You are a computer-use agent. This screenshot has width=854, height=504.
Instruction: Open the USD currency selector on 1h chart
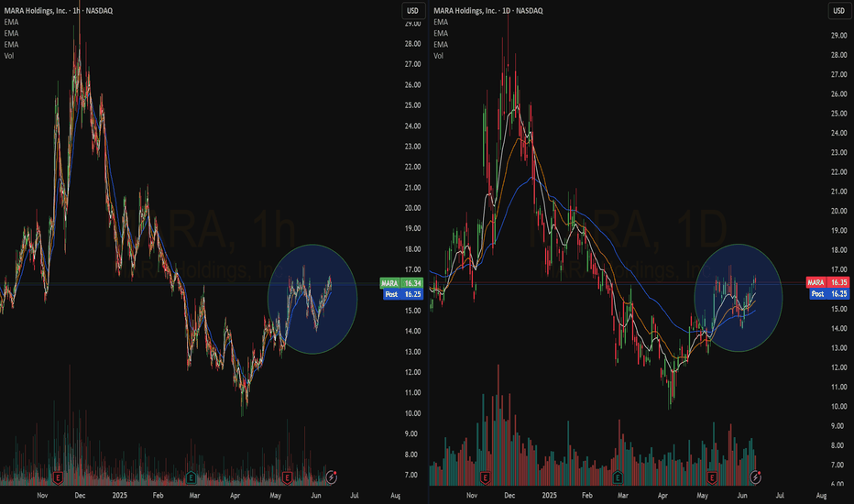pos(413,11)
